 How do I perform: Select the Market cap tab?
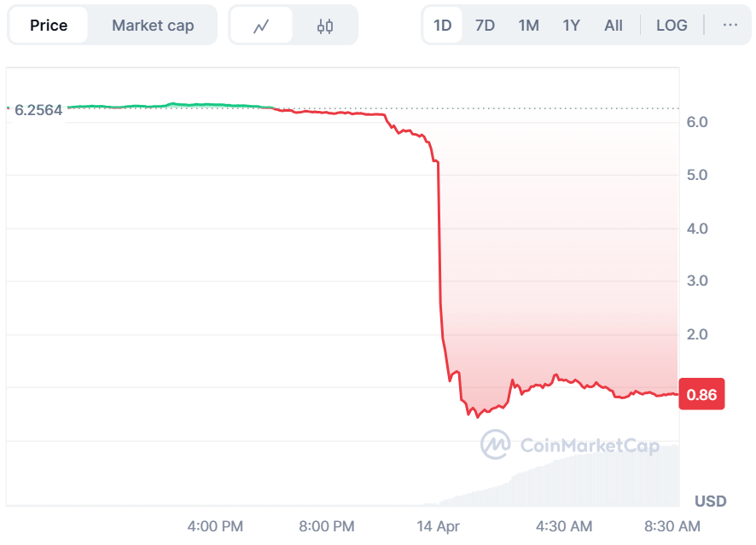coord(153,26)
